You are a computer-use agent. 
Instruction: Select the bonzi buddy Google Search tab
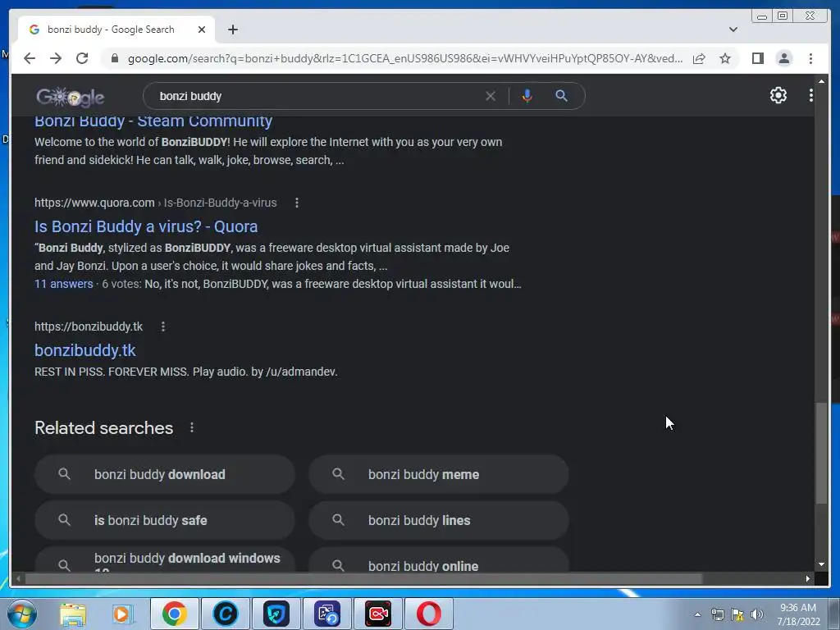[116, 30]
